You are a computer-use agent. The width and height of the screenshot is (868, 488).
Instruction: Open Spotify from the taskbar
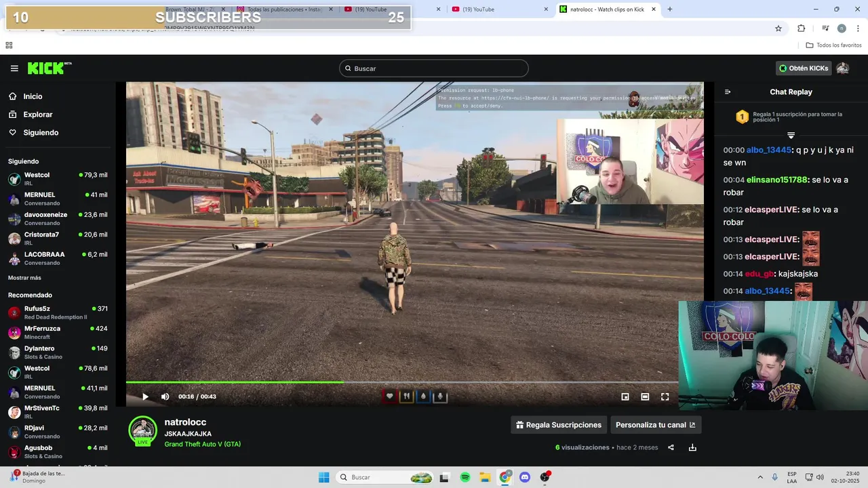coord(465,477)
